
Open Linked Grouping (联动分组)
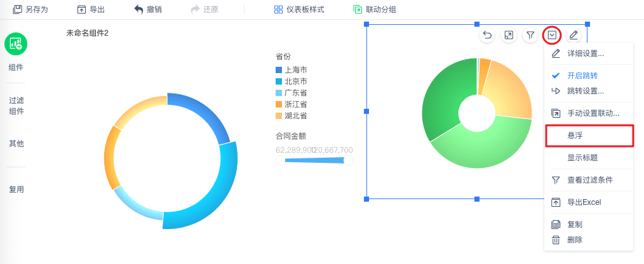375,10
